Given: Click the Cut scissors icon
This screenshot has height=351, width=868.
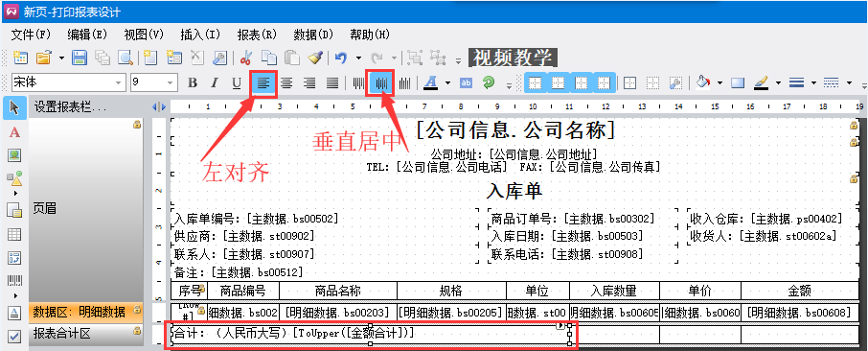Looking at the screenshot, I should [x=247, y=58].
